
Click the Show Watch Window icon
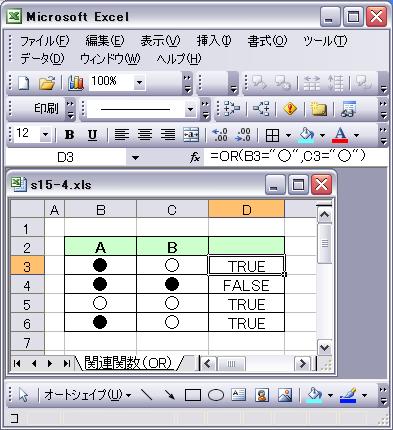tap(348, 109)
